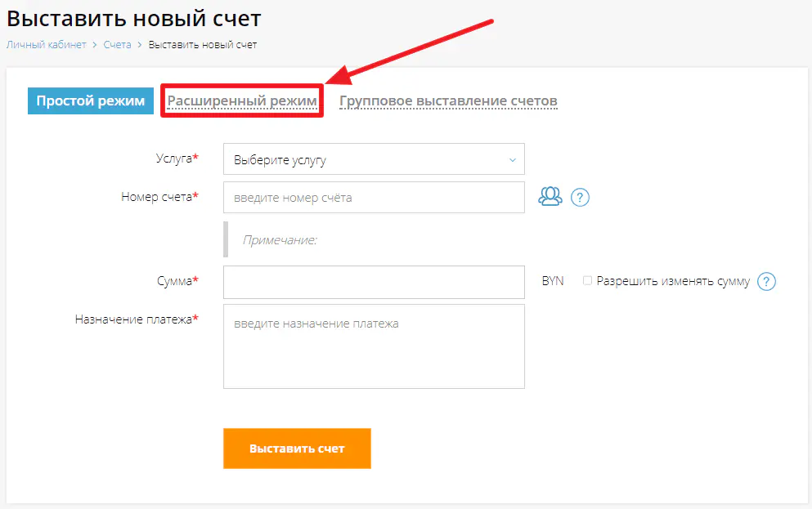Open the help icon next to account number field

[580, 197]
